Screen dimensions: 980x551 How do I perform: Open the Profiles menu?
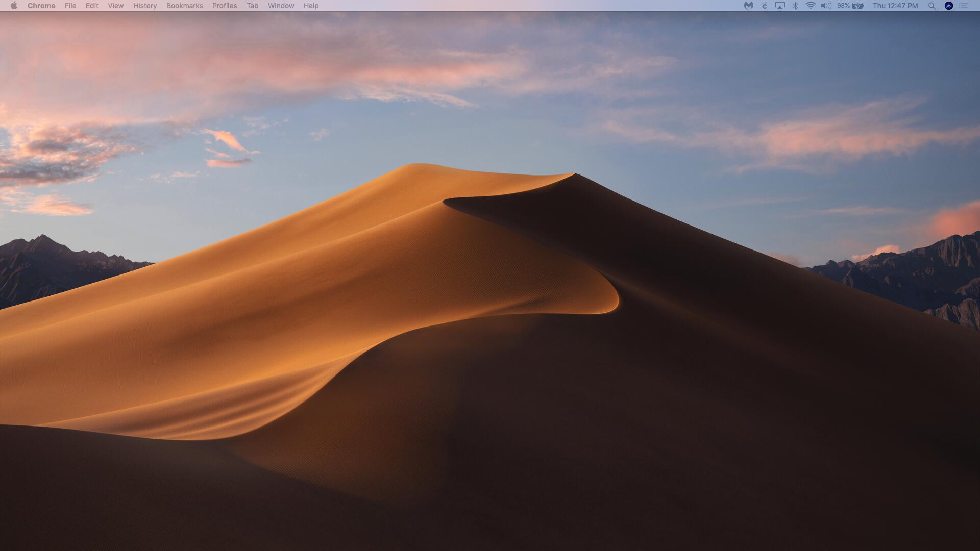tap(225, 6)
